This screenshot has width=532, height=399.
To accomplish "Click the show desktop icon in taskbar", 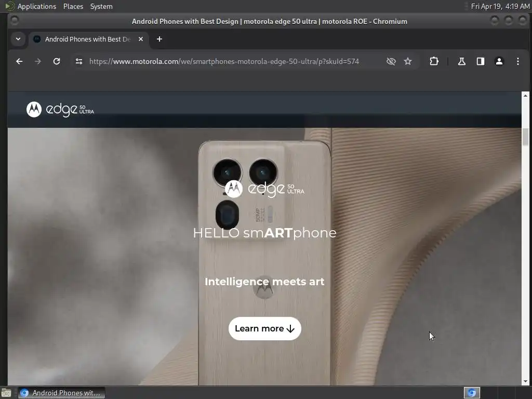I will (x=6, y=393).
